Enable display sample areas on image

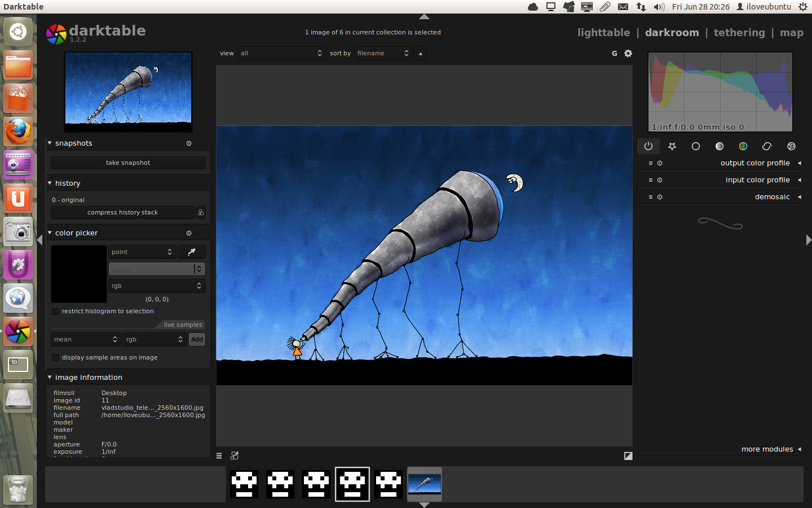pos(55,358)
